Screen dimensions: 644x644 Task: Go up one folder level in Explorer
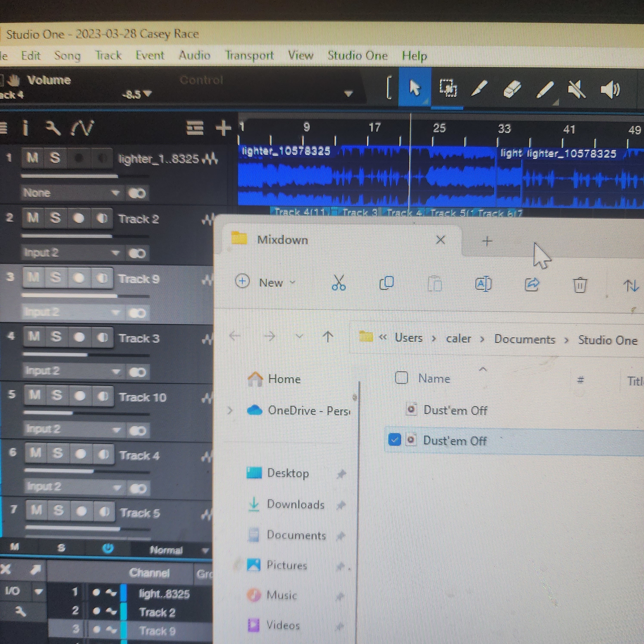[328, 337]
